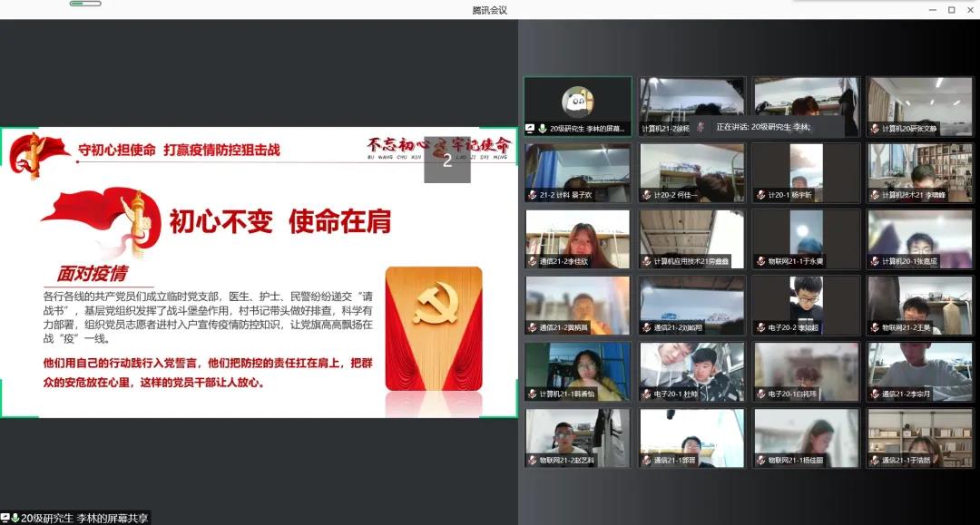The width and height of the screenshot is (980, 525).
Task: Click the muted mic icon beside 李佳欣
Action: coord(533,261)
